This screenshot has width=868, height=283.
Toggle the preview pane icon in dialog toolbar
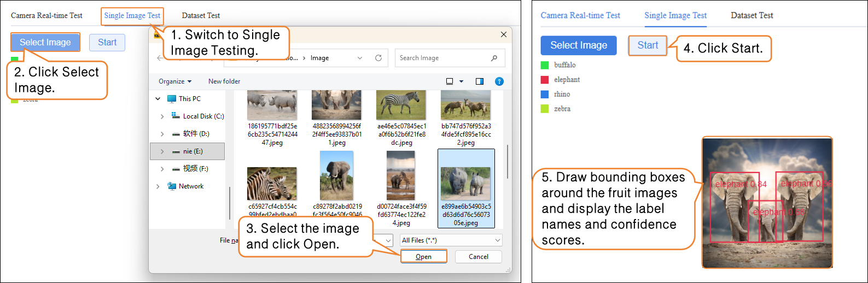479,81
